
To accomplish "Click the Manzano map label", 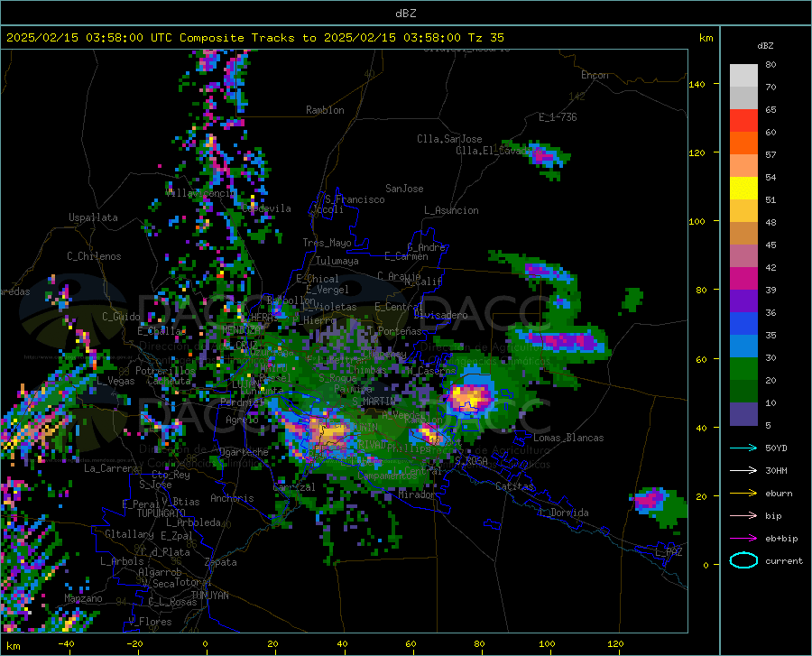I will tap(83, 598).
